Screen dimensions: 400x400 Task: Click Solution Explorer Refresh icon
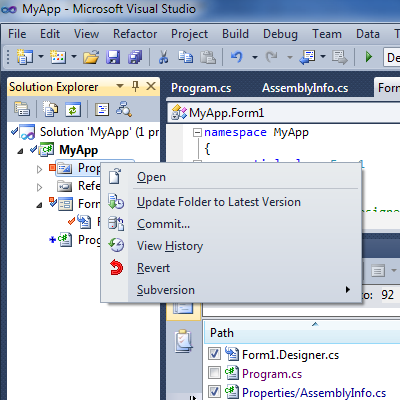73,109
